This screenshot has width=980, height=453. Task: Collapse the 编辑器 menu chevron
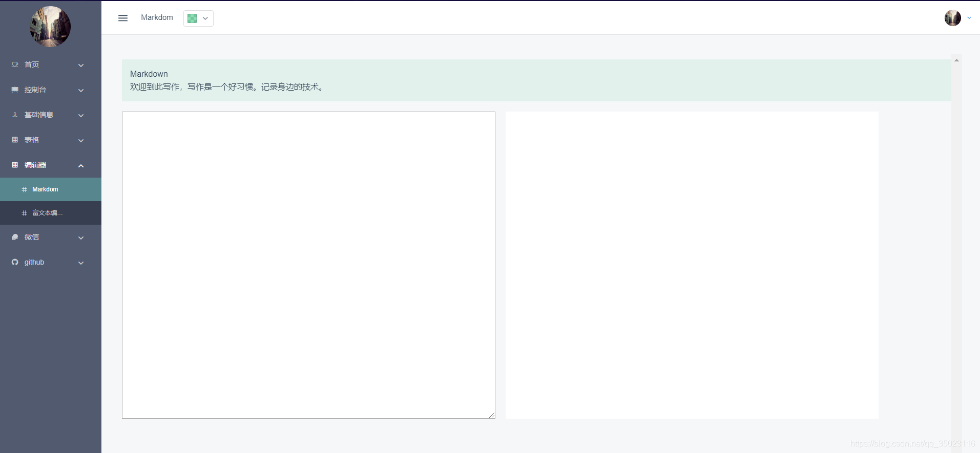[x=81, y=165]
